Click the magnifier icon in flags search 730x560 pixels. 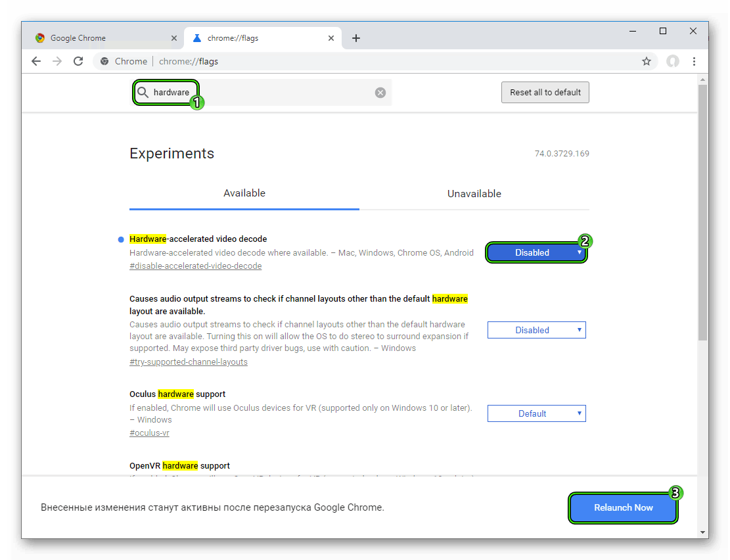(x=143, y=92)
